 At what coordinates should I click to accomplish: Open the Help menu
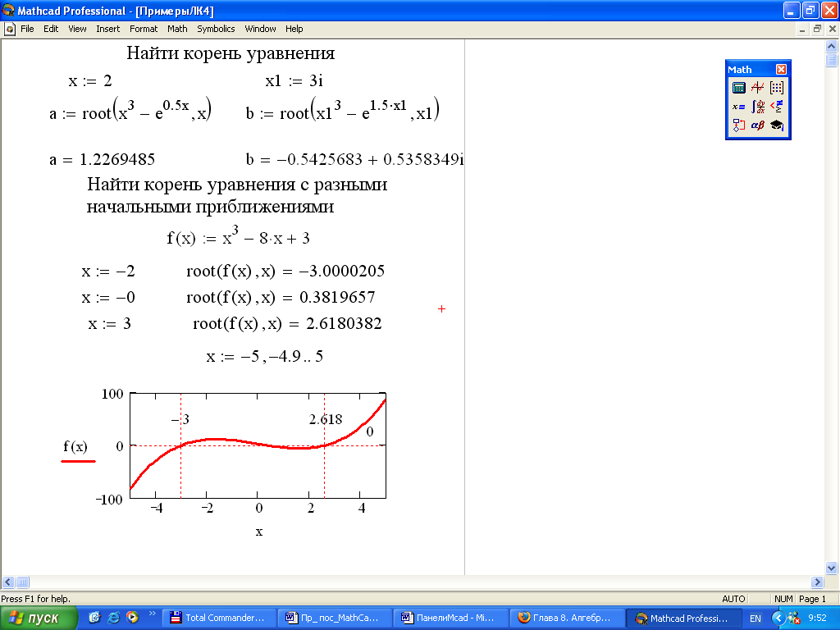[x=294, y=29]
